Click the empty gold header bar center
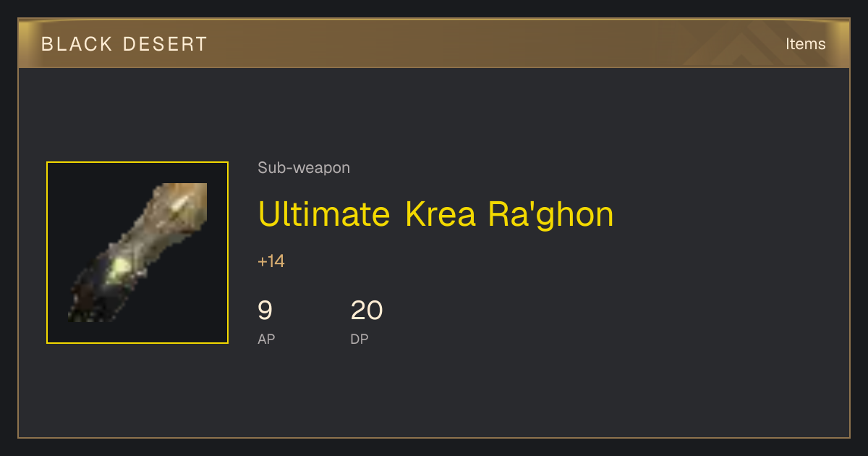The image size is (868, 456). click(x=434, y=44)
